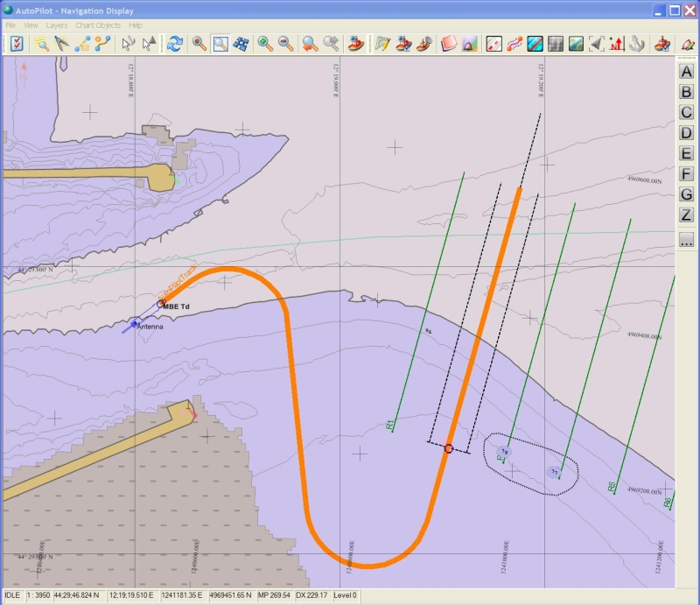Click the anchor tool icon
The height and width of the screenshot is (605, 700).
[x=637, y=43]
